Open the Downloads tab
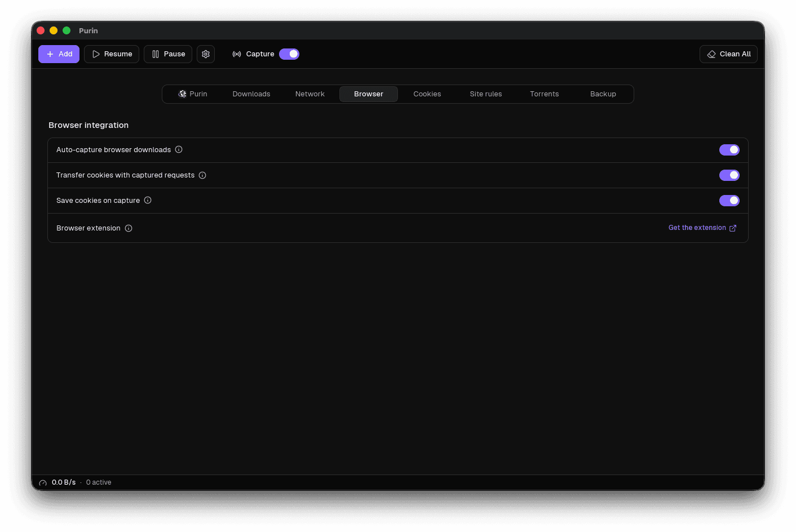Viewport: 796px width, 532px height. click(251, 94)
